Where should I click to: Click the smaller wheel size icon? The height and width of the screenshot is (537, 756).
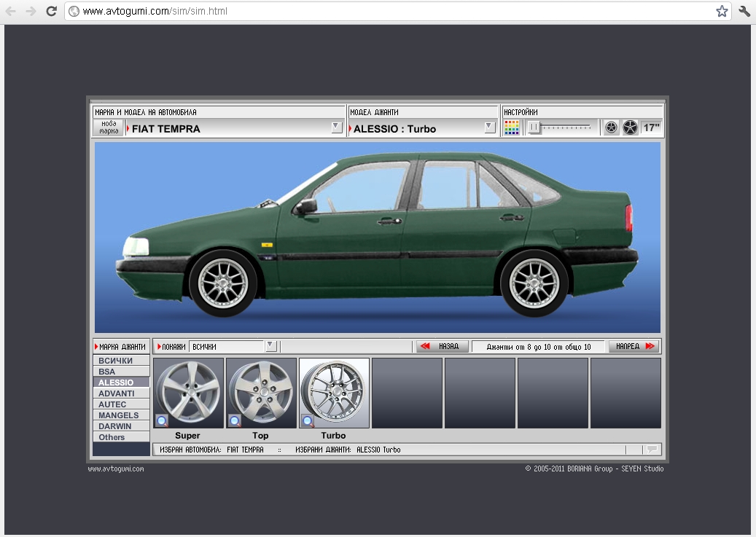pos(612,128)
